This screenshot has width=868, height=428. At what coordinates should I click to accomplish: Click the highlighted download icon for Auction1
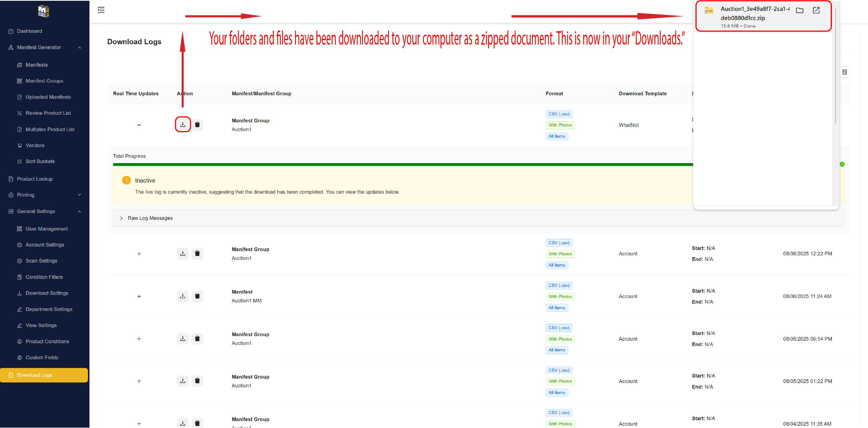tap(183, 125)
